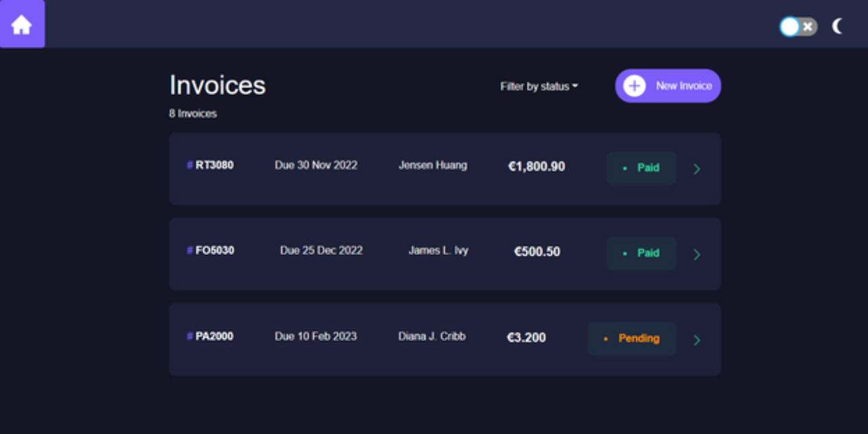Viewport: 868px width, 434px height.
Task: Click the hashtag icon before PA2000
Action: [x=188, y=336]
